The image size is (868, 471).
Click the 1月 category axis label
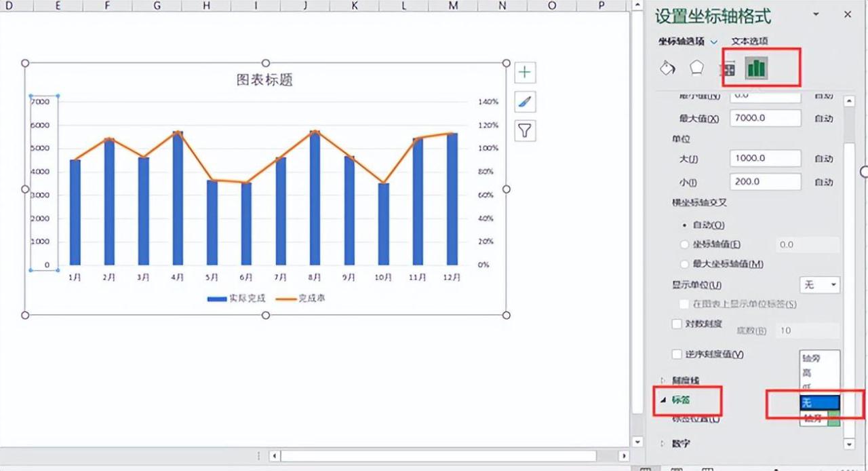(x=75, y=277)
